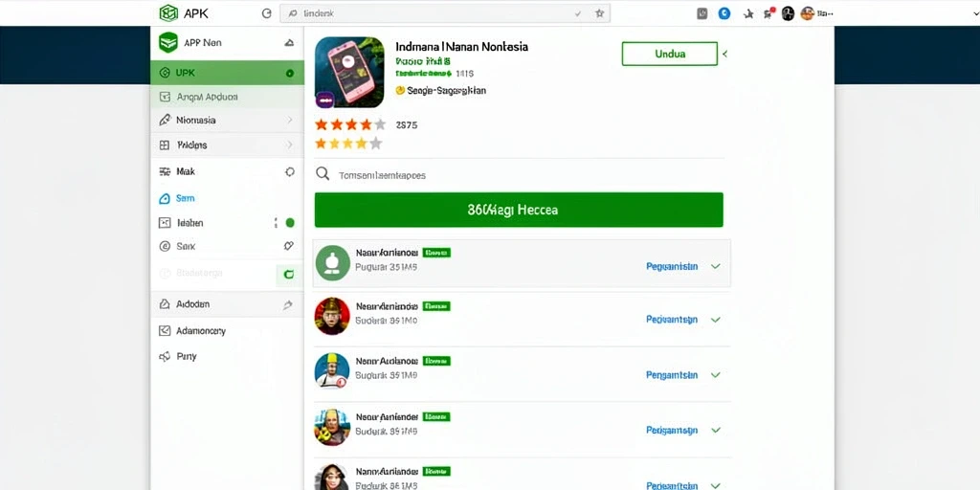
Task: Click the black circular extension icon
Action: tap(789, 13)
